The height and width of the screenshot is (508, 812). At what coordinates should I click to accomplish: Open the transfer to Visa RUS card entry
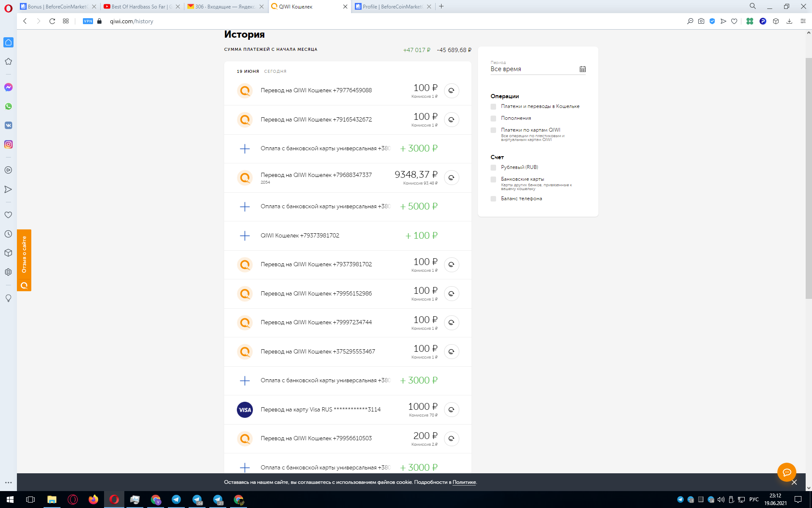[x=348, y=410]
